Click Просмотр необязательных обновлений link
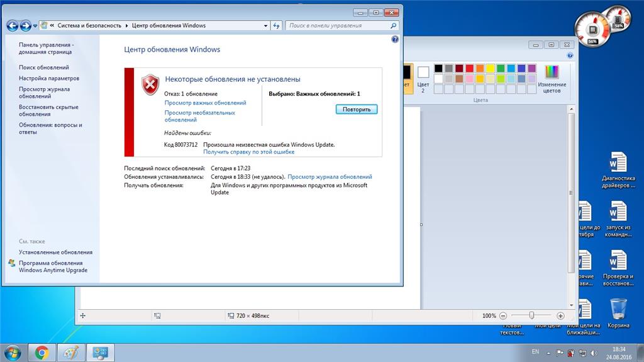The height and width of the screenshot is (362, 644). [200, 116]
